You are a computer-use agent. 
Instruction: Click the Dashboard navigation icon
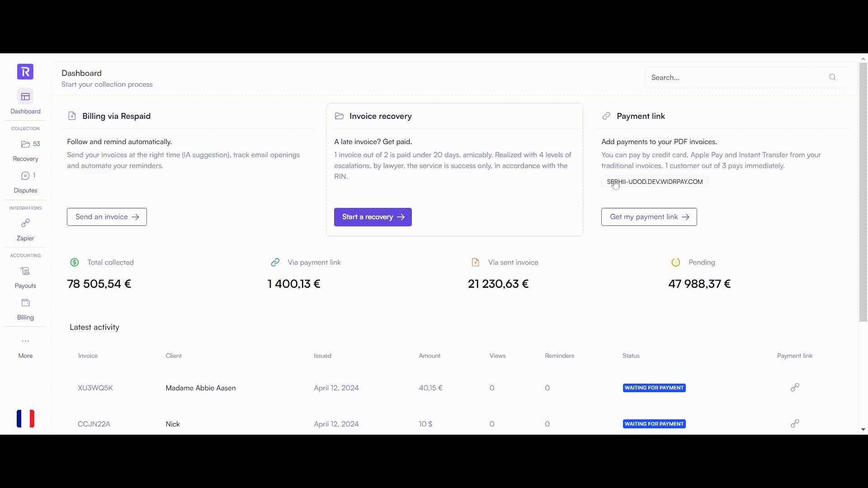[25, 97]
